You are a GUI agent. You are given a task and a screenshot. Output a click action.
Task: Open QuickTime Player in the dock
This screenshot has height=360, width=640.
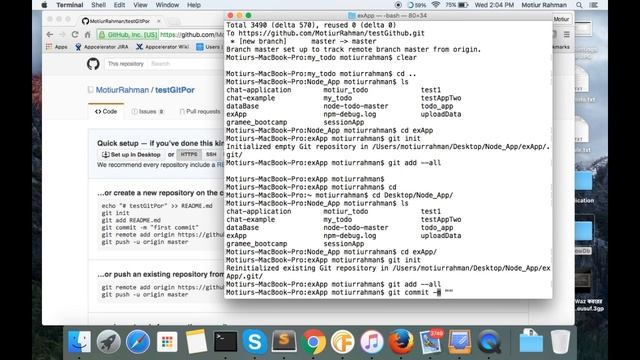(489, 341)
